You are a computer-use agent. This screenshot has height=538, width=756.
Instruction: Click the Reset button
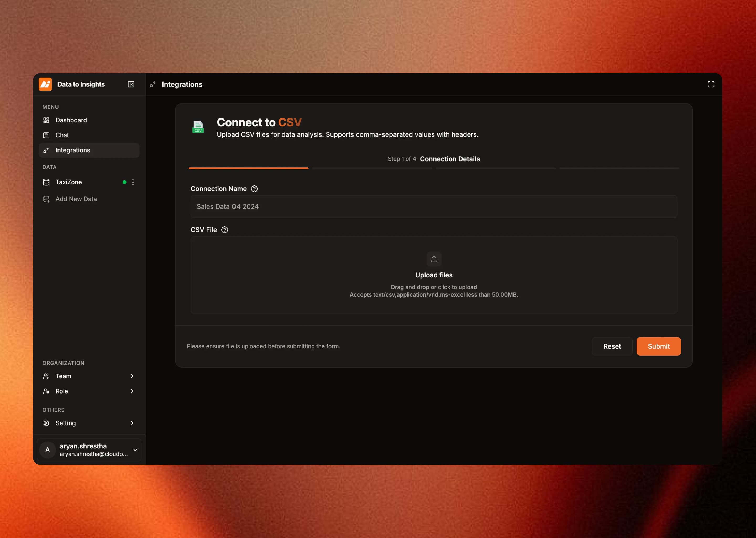(612, 346)
